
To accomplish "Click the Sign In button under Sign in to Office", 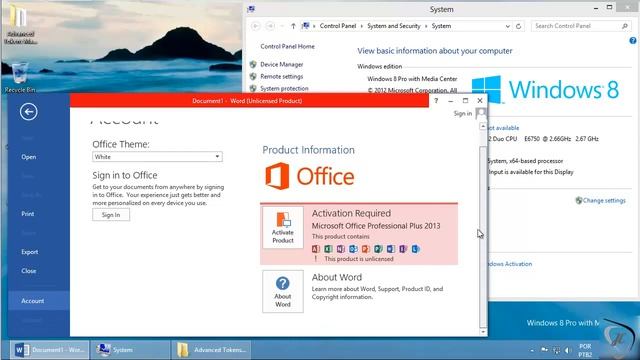I will 111,215.
